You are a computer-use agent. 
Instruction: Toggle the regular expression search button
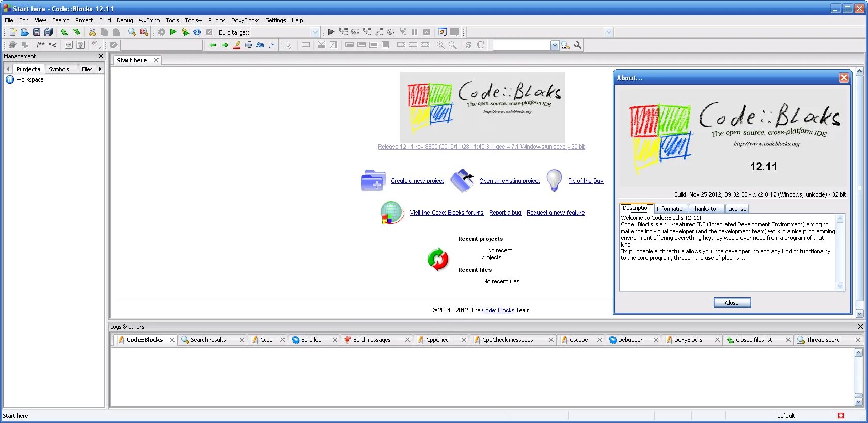click(x=272, y=45)
